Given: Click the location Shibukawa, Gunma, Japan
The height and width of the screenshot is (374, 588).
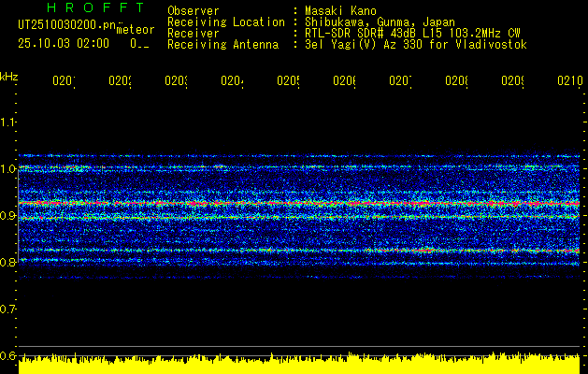Looking at the screenshot, I should click(380, 22).
